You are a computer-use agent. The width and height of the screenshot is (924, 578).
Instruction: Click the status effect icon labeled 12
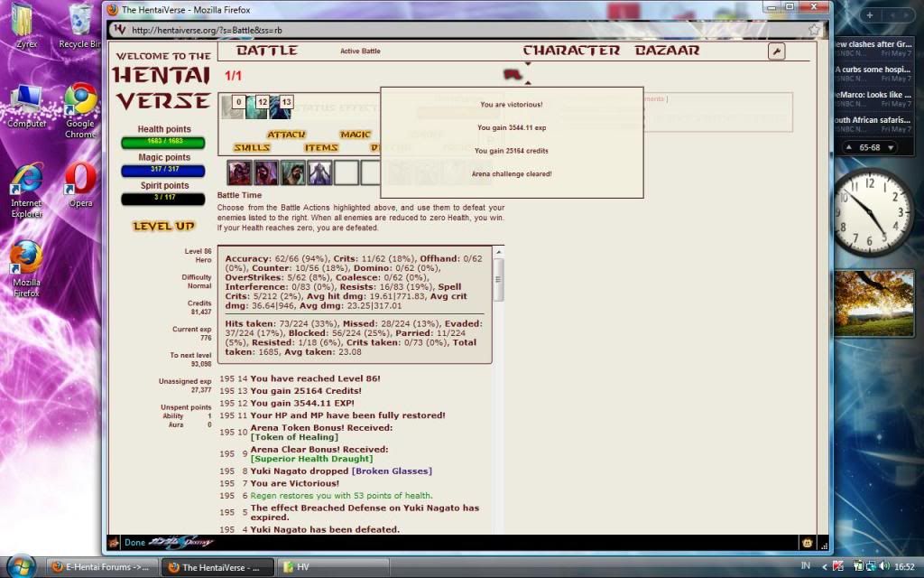point(257,107)
